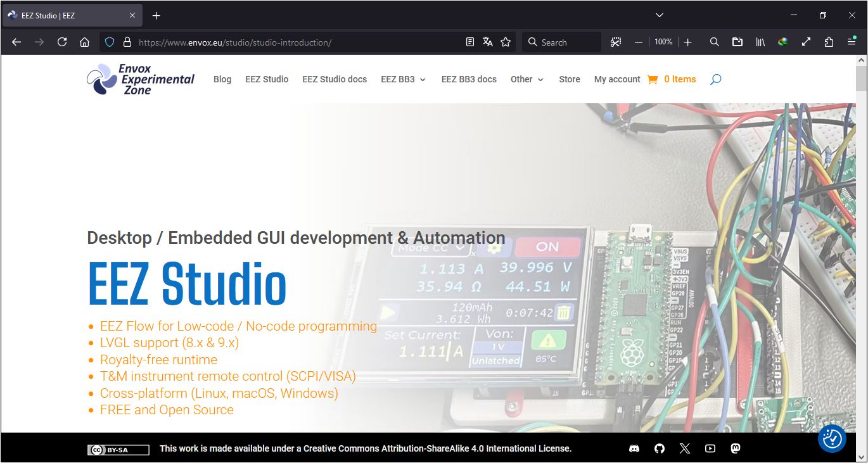Open the downloads folder toolbar icon
The image size is (868, 463).
coord(737,42)
